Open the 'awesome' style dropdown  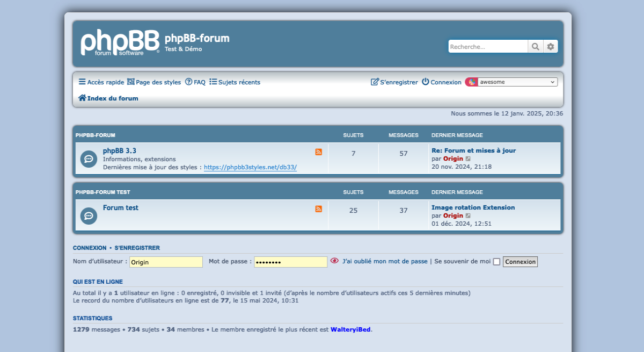coord(517,82)
